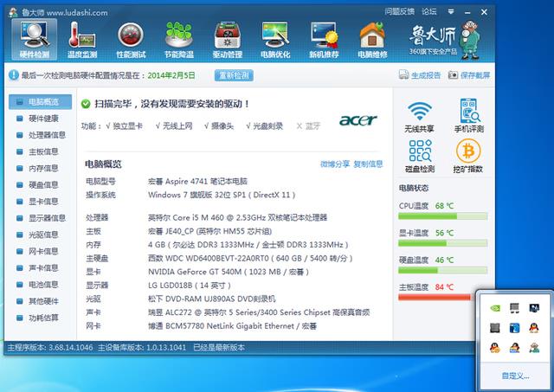Image resolution: width=554 pixels, height=392 pixels.
Task: Click the red 主板温度 temperature bar
Action: tap(435, 298)
